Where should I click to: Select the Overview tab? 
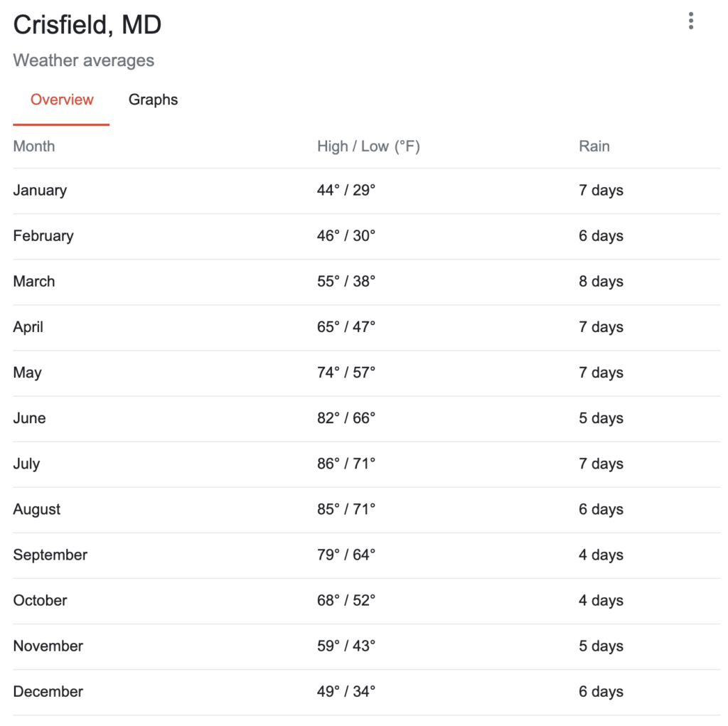(x=62, y=100)
